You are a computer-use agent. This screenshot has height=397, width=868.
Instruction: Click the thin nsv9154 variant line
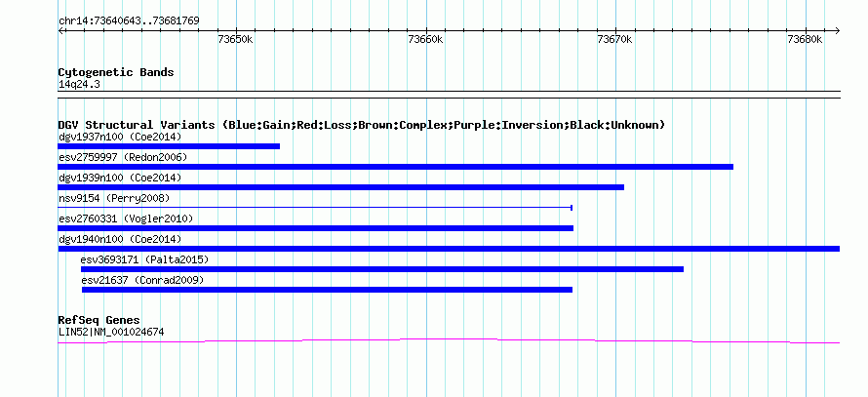click(315, 207)
